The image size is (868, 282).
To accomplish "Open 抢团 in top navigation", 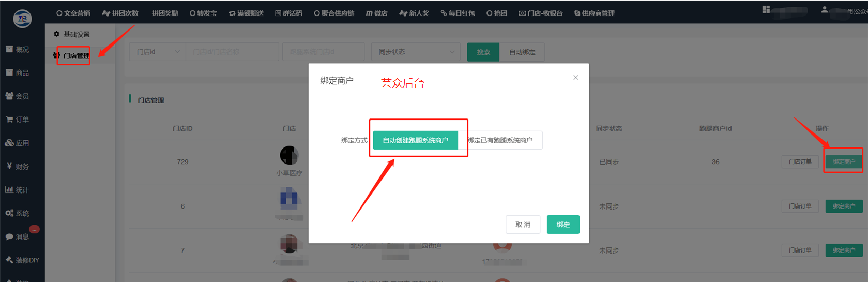I will [497, 13].
